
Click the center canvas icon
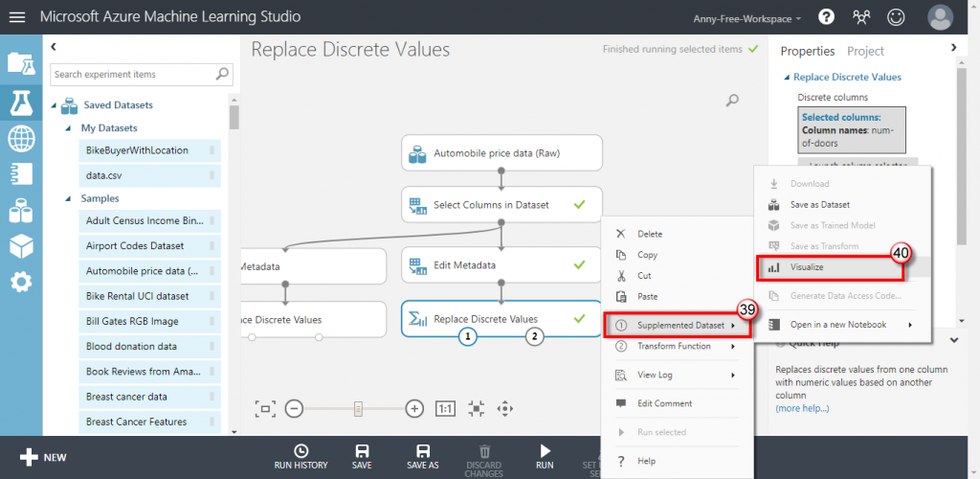477,409
